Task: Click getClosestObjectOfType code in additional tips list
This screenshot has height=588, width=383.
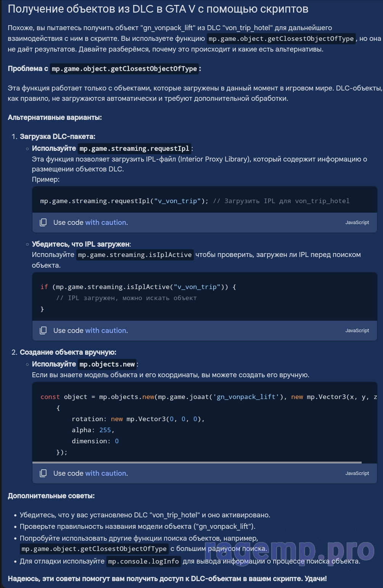Action: (94, 549)
